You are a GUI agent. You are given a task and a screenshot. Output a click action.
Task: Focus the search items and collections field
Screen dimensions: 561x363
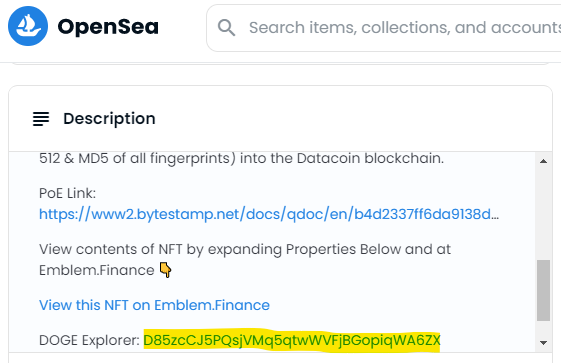(384, 28)
